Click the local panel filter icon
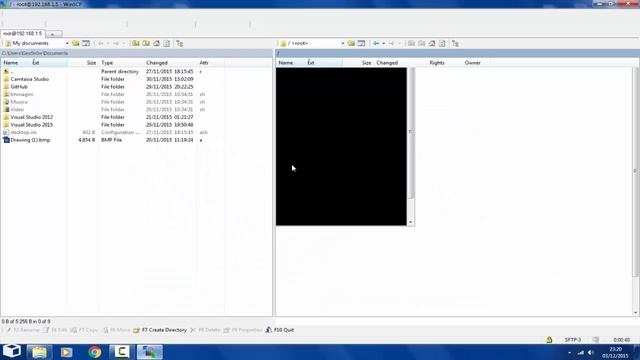The image size is (640, 360). pyautogui.click(x=86, y=43)
